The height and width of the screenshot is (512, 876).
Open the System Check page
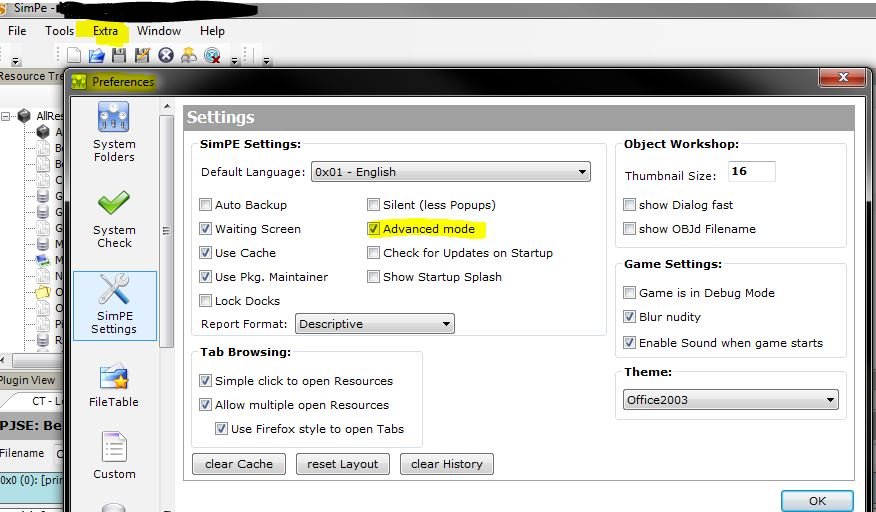[x=114, y=217]
